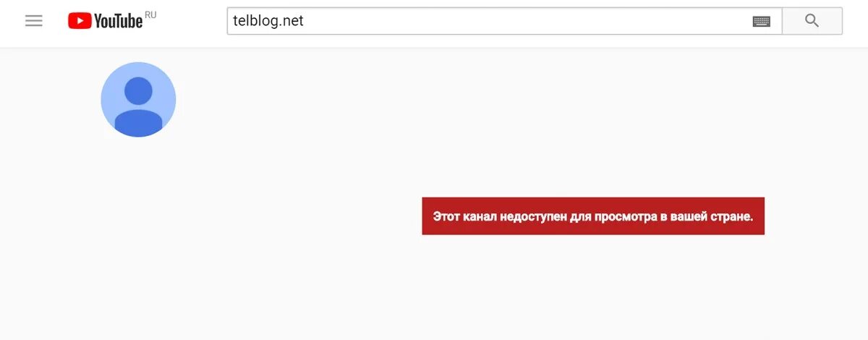Click the red YouTube play logo
Screen dimensions: 868x340
click(x=79, y=21)
